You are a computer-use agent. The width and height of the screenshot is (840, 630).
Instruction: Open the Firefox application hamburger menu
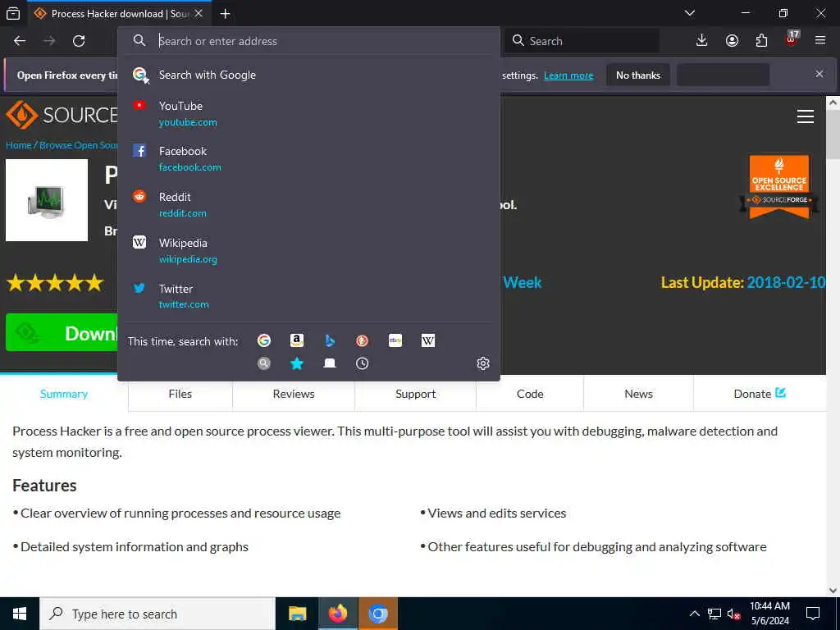[x=820, y=41]
